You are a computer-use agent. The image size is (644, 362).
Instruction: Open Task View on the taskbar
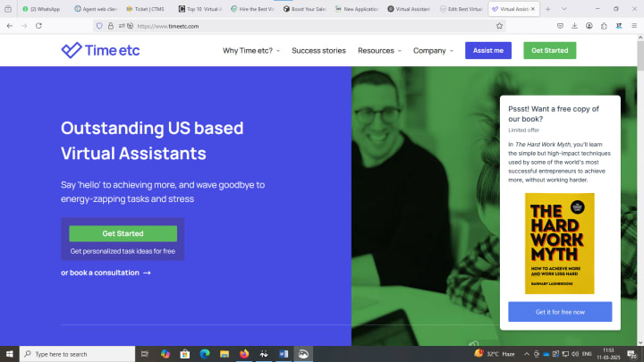(145, 354)
